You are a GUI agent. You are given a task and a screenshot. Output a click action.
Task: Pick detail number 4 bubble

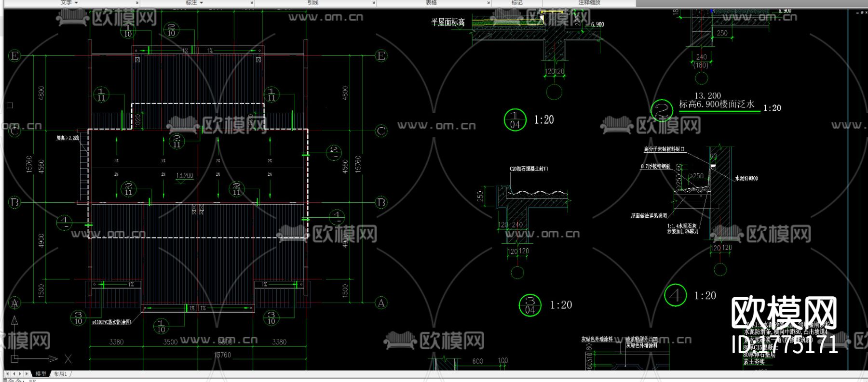coord(675,295)
